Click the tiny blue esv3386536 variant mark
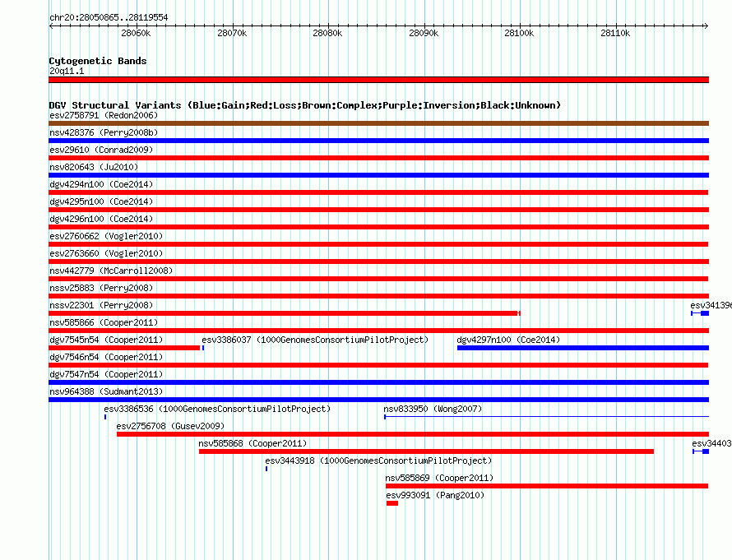 [x=105, y=417]
